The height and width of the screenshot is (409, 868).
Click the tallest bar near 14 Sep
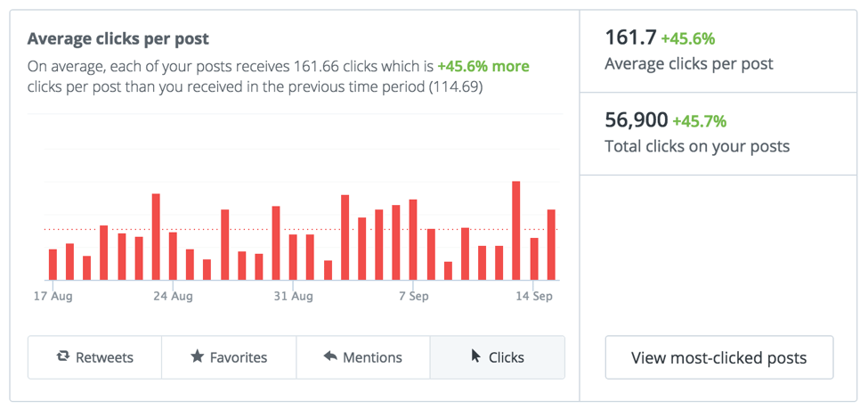point(516,231)
